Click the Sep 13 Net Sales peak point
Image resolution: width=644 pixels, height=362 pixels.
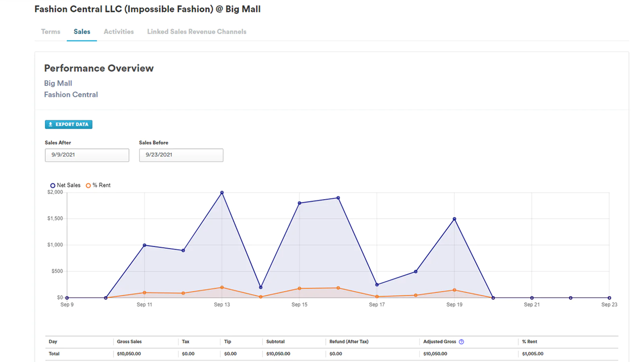pyautogui.click(x=222, y=193)
